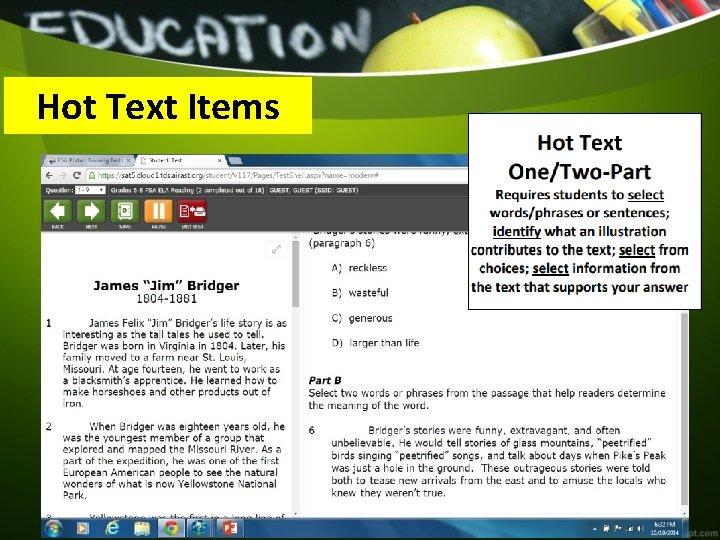Screen dimensions: 720x540
Task: Click the passage pane scroll-down arrow
Action: (296, 514)
